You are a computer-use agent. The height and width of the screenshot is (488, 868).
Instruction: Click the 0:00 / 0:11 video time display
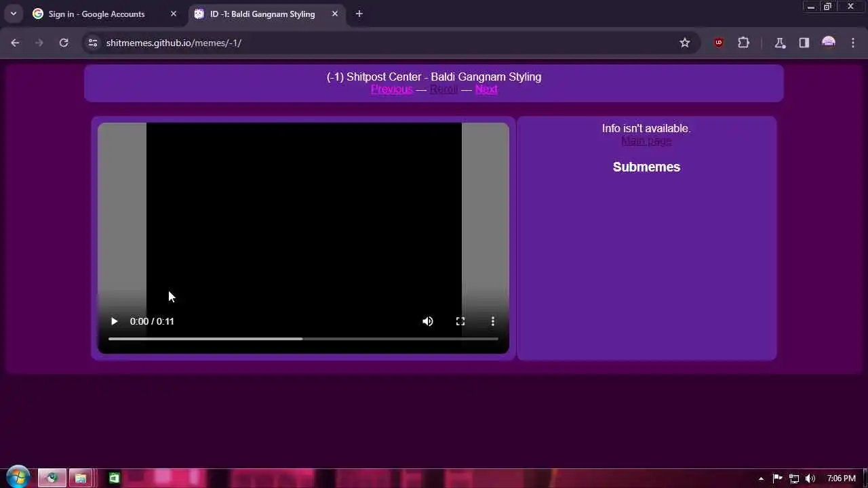click(152, 321)
